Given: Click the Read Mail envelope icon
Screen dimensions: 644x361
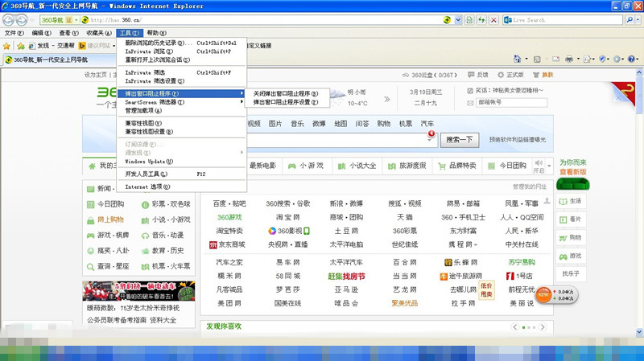Looking at the screenshot, I should [555, 59].
